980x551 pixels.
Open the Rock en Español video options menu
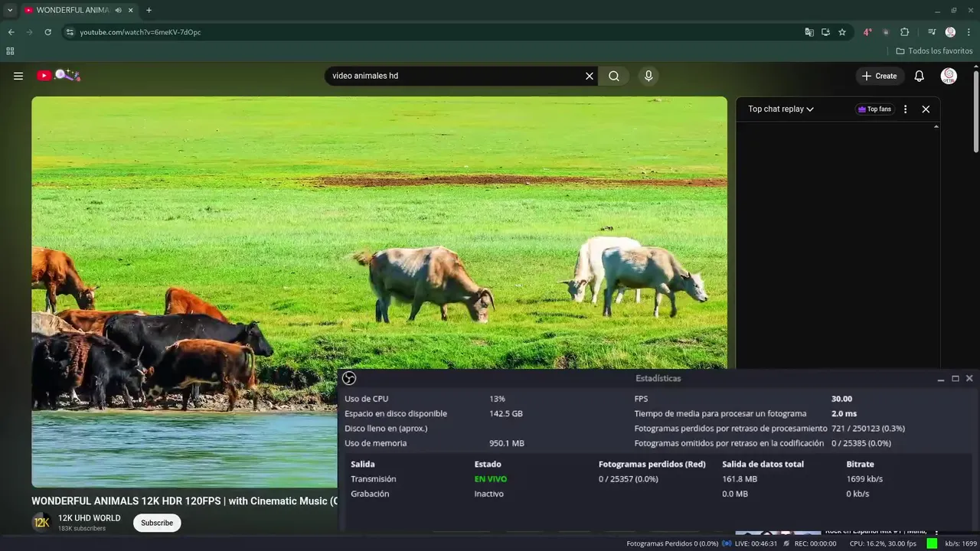[x=936, y=531]
